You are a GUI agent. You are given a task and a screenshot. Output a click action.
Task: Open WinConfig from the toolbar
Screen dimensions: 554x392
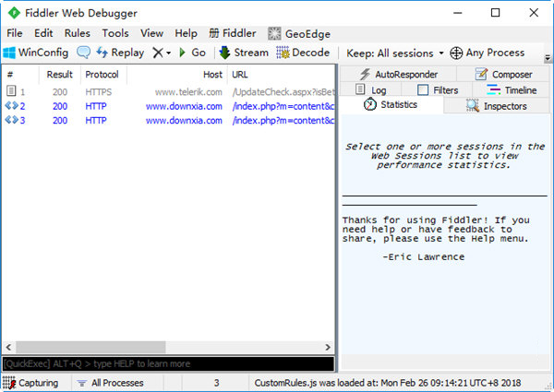pyautogui.click(x=35, y=53)
